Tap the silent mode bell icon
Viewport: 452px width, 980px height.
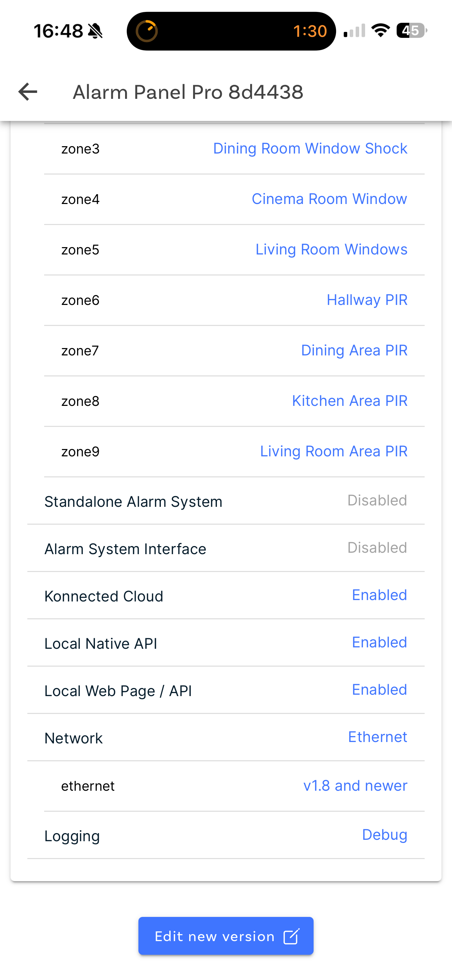tap(95, 31)
